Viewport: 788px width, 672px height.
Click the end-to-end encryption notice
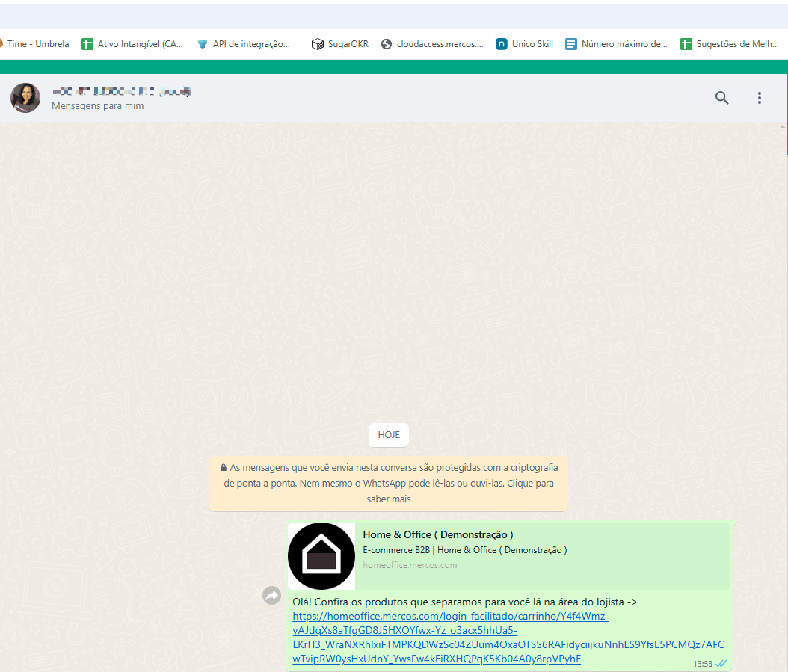click(389, 483)
